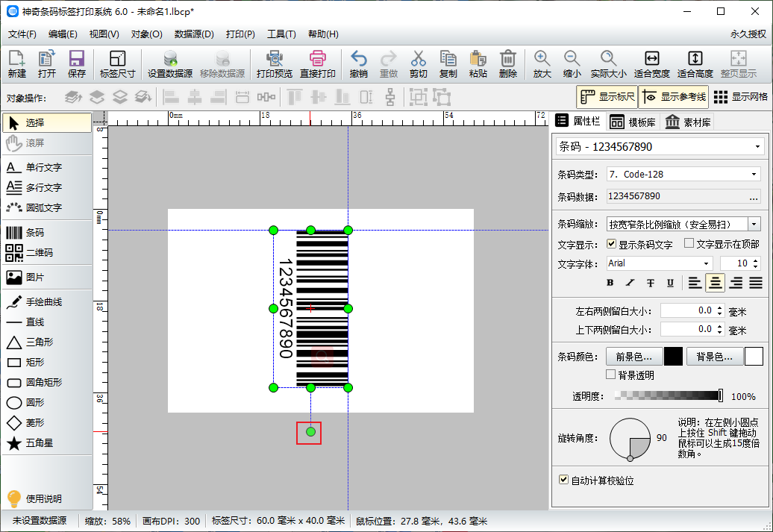Screen dimensions: 773x532
Task: Click the Fit Width (适合宽度) icon
Action: tap(651, 64)
